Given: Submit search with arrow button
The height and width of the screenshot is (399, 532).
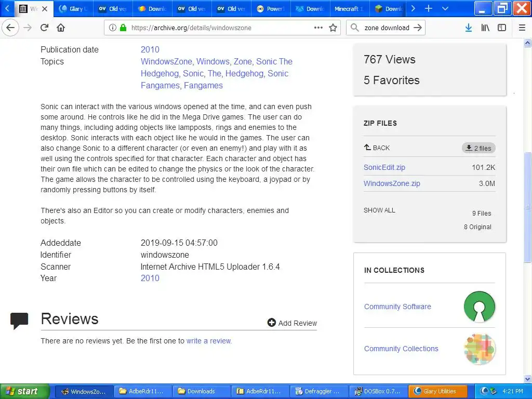Looking at the screenshot, I should (418, 28).
